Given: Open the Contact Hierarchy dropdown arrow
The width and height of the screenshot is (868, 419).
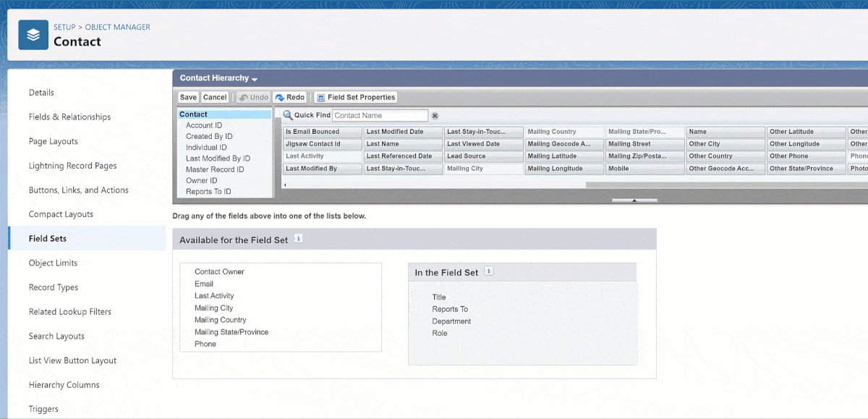Looking at the screenshot, I should (255, 79).
